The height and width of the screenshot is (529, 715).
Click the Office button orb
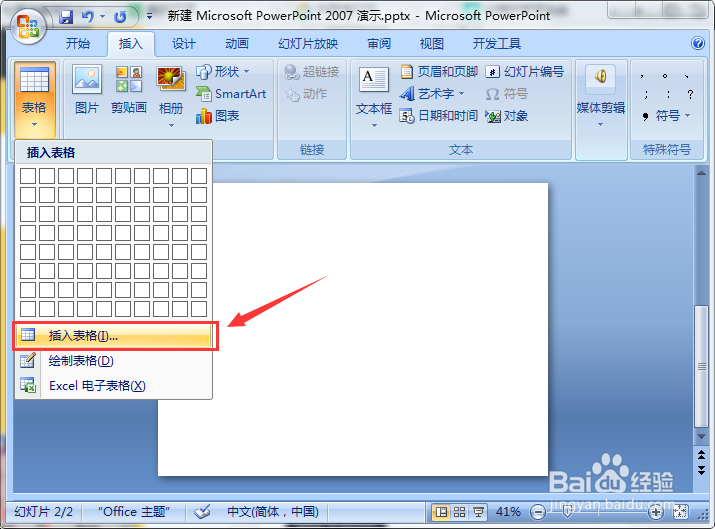point(28,26)
